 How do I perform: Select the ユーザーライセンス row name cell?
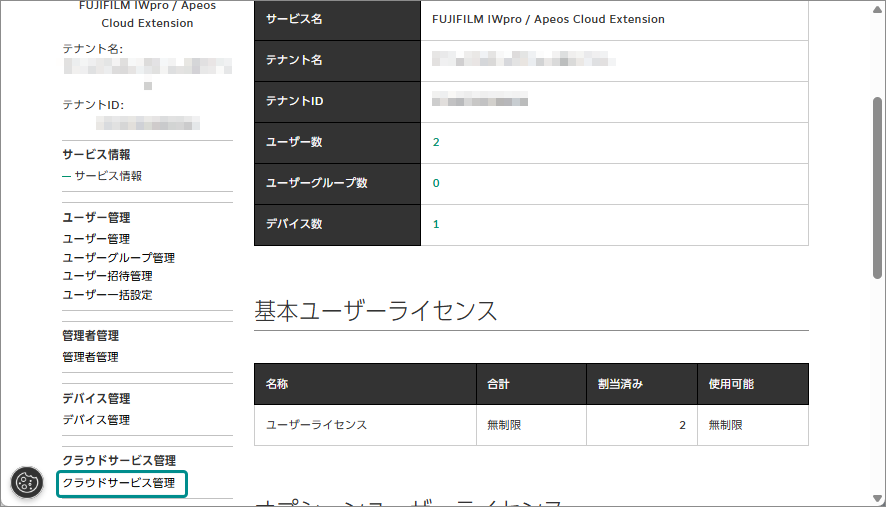[x=365, y=425]
